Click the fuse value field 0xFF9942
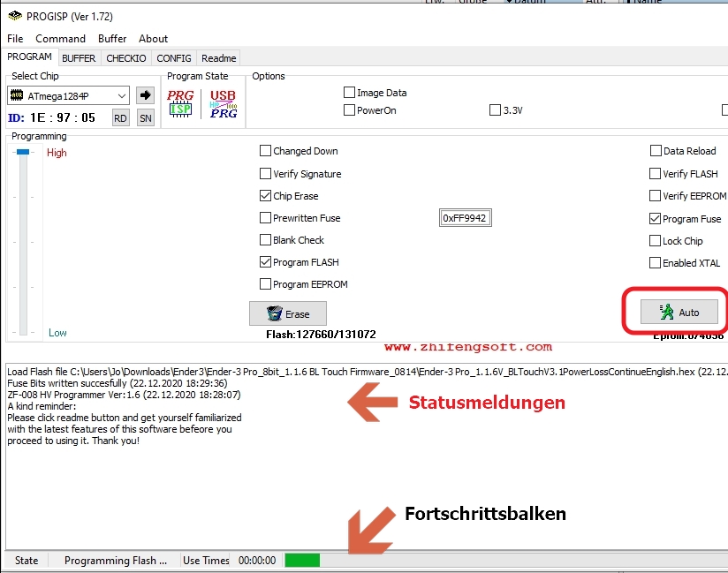 click(x=465, y=217)
